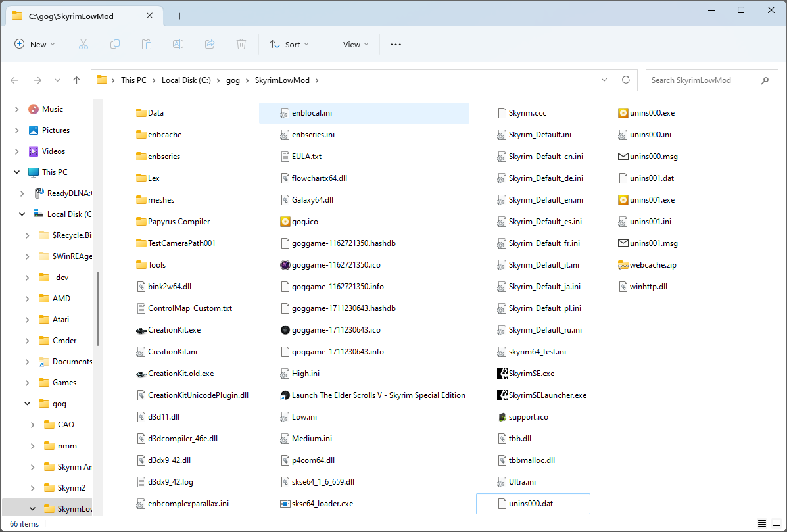Screen dimensions: 787x532
Task: Expand the CAO folder in tree
Action: tap(33, 425)
